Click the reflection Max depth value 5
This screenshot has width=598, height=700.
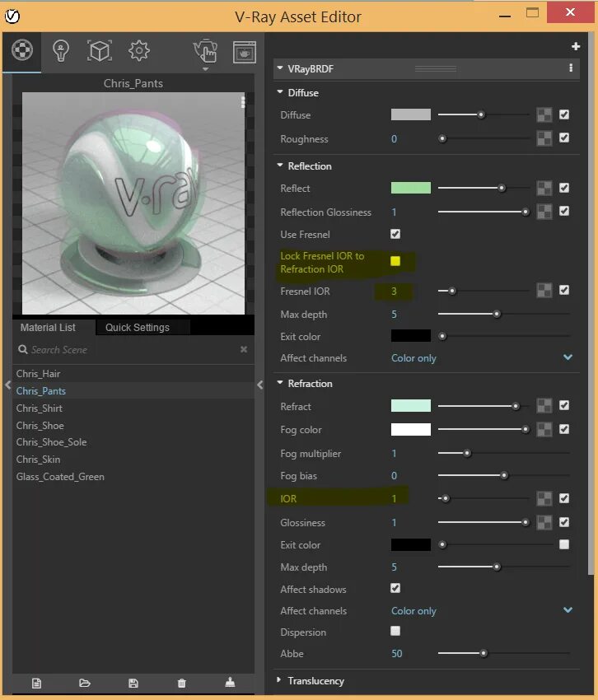point(394,315)
